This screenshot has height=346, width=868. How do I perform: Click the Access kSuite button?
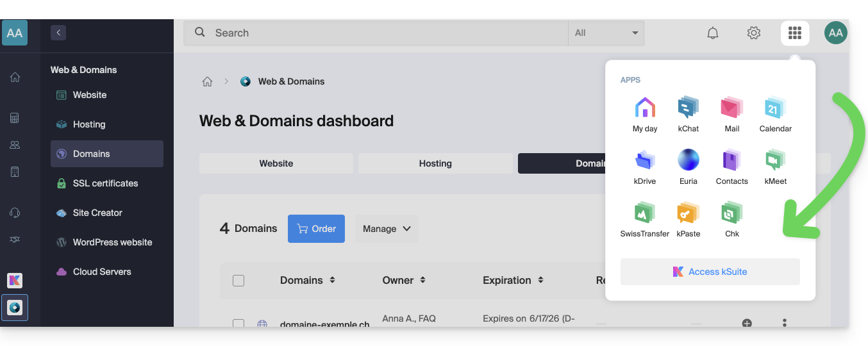coord(710,272)
